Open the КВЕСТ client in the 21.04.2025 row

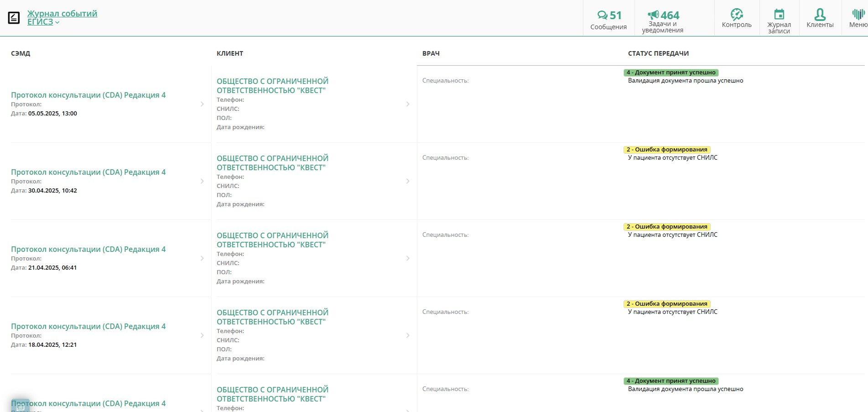click(x=272, y=240)
